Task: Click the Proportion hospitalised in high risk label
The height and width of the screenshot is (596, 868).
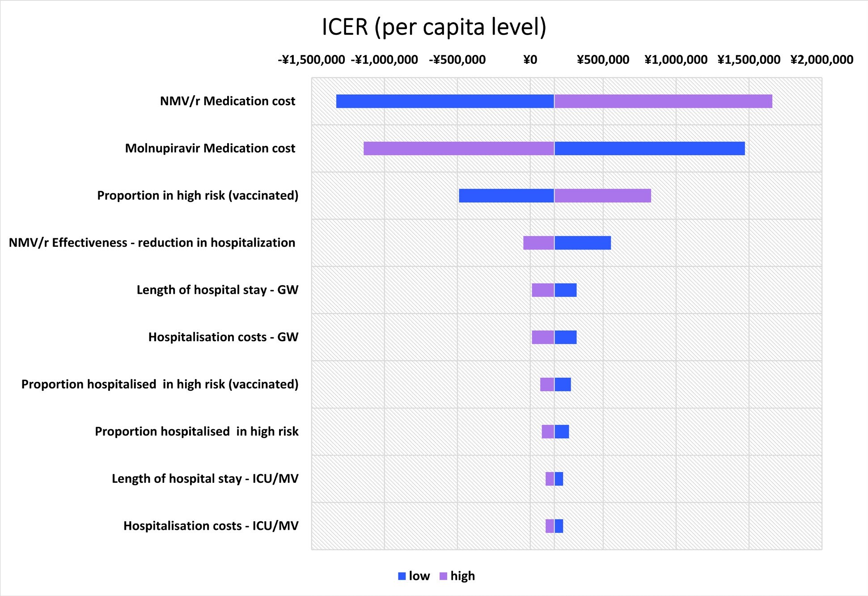Action: click(197, 431)
